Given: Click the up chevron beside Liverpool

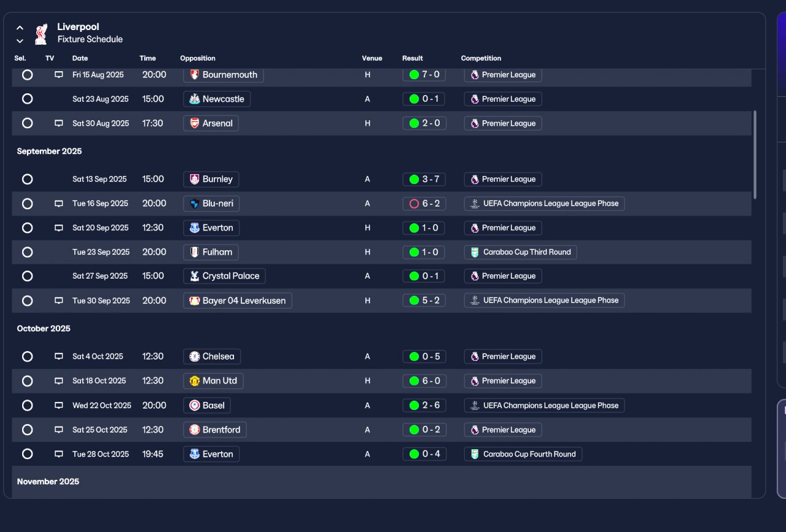Looking at the screenshot, I should 20,28.
